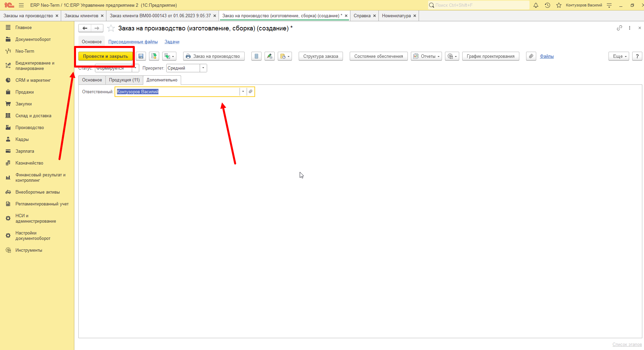Image resolution: width=644 pixels, height=350 pixels.
Task: Click the search field in title bar
Action: pos(479,5)
